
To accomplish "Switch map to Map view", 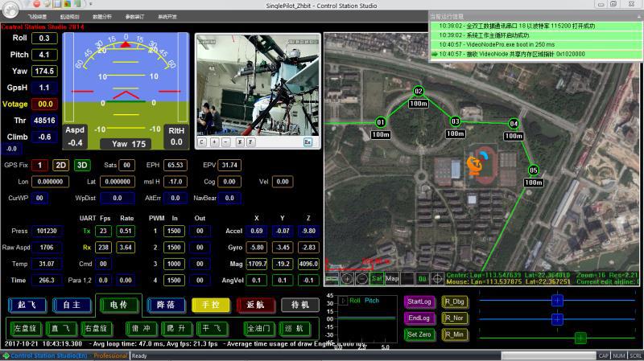I will click(x=392, y=278).
